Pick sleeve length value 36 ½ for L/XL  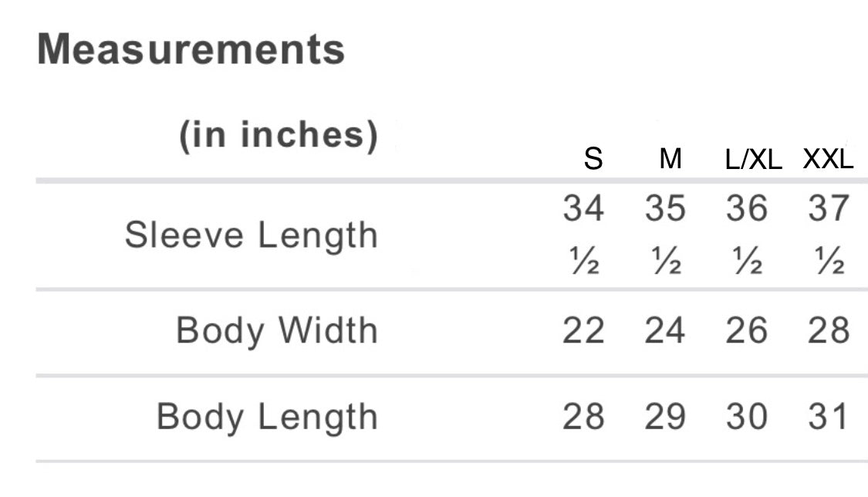[747, 233]
